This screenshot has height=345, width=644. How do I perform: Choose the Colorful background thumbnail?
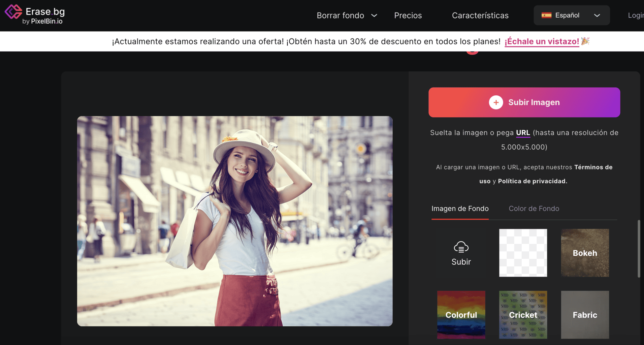pyautogui.click(x=461, y=315)
